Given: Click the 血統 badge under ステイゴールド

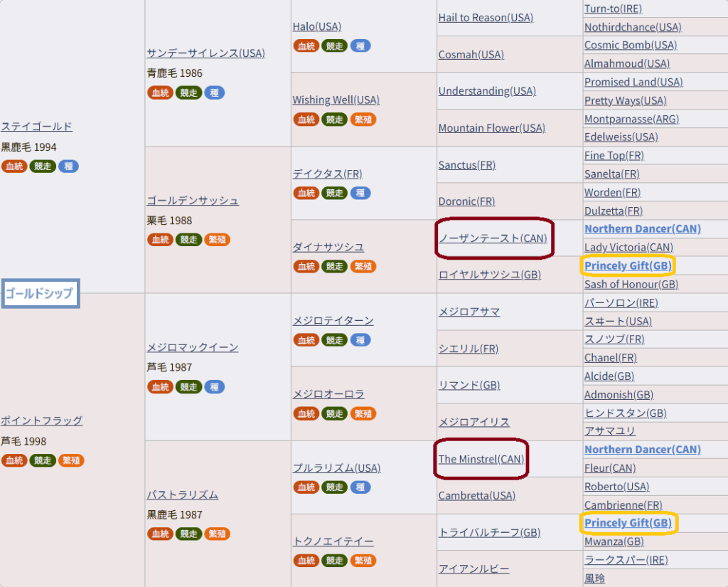Looking at the screenshot, I should (14, 166).
